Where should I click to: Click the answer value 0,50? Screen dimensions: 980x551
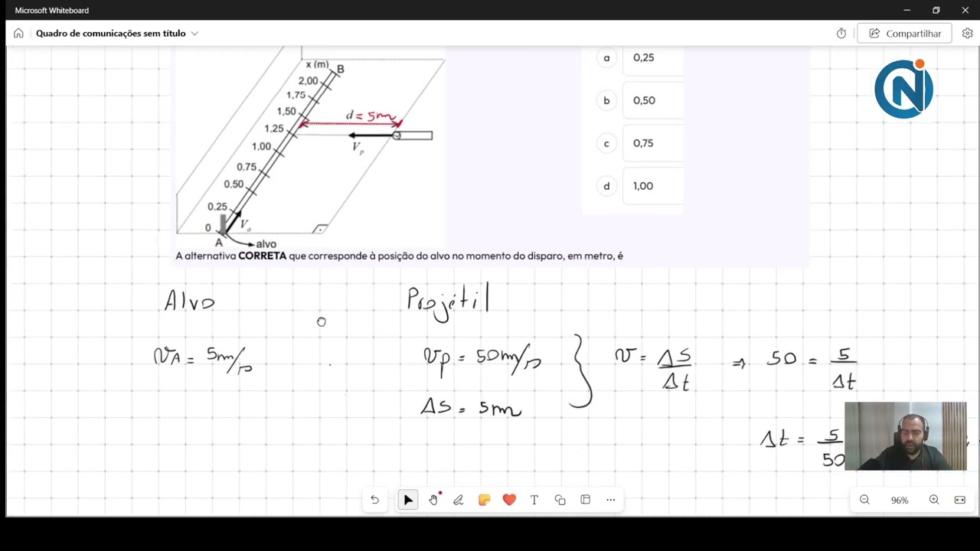[x=644, y=100]
